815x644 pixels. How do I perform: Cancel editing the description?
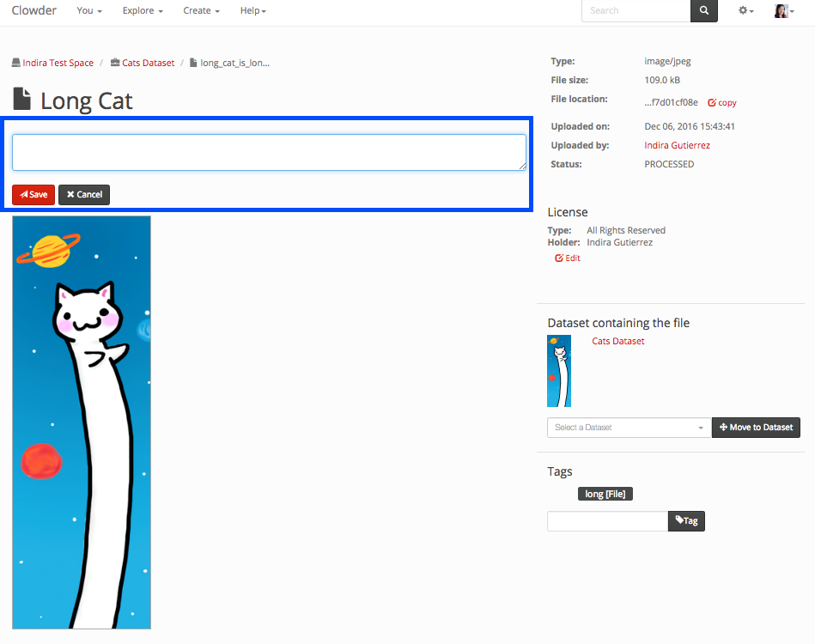pyautogui.click(x=84, y=195)
